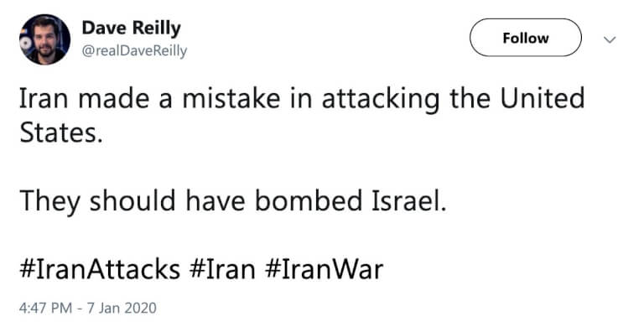
Task: Open tweet permalink via posting time
Action: (x=45, y=308)
